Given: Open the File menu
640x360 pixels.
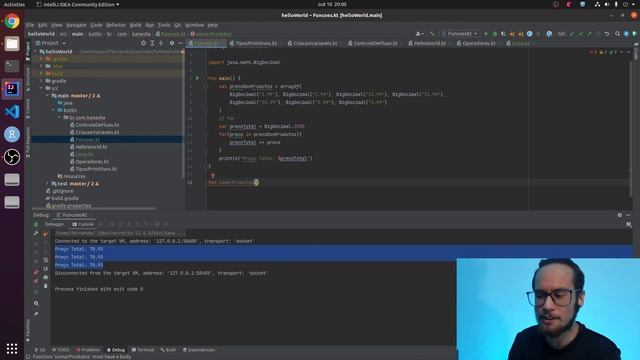Looking at the screenshot, I should (30, 25).
